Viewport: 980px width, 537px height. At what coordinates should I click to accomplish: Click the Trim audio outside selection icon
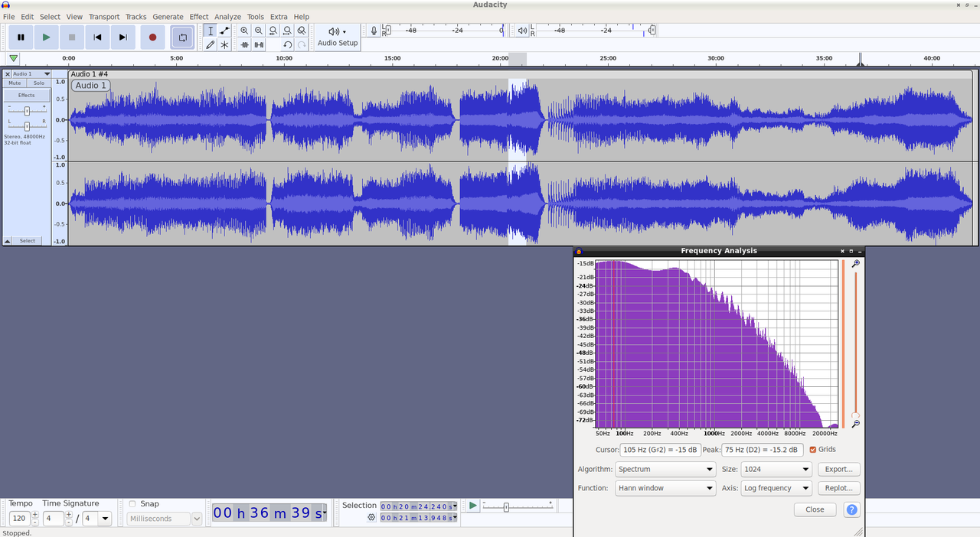244,45
